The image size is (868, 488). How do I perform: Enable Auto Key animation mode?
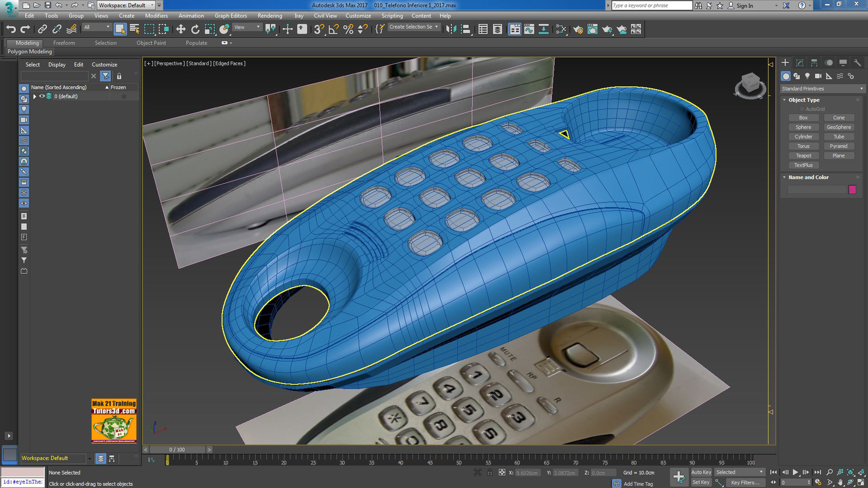click(700, 472)
